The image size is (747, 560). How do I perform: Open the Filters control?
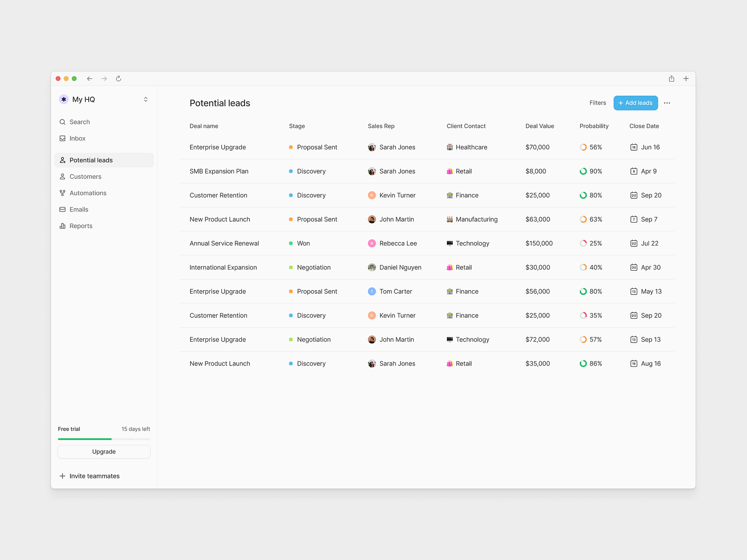point(598,103)
